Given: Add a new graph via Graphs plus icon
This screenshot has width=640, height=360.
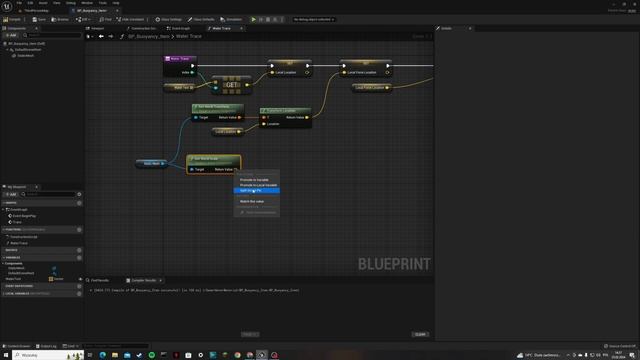Looking at the screenshot, I should tap(79, 203).
